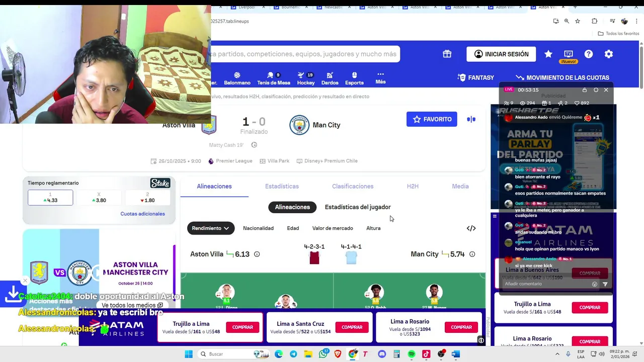Select away win odds 1.80
Screen dimensions: 644x362
coord(147,198)
